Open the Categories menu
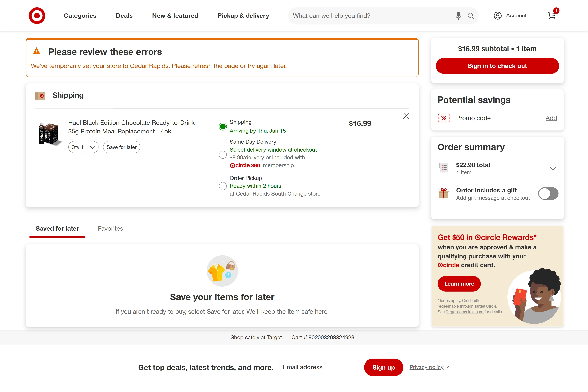Image resolution: width=588 pixels, height=392 pixels. (80, 16)
